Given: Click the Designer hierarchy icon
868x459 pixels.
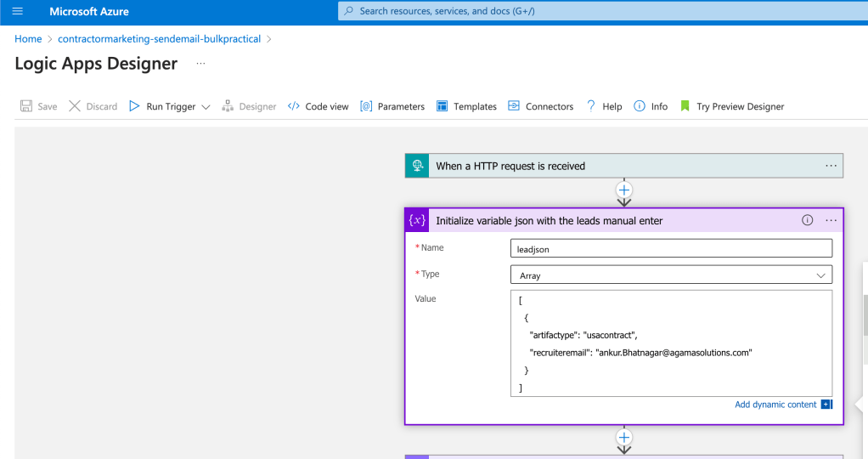Looking at the screenshot, I should point(228,106).
